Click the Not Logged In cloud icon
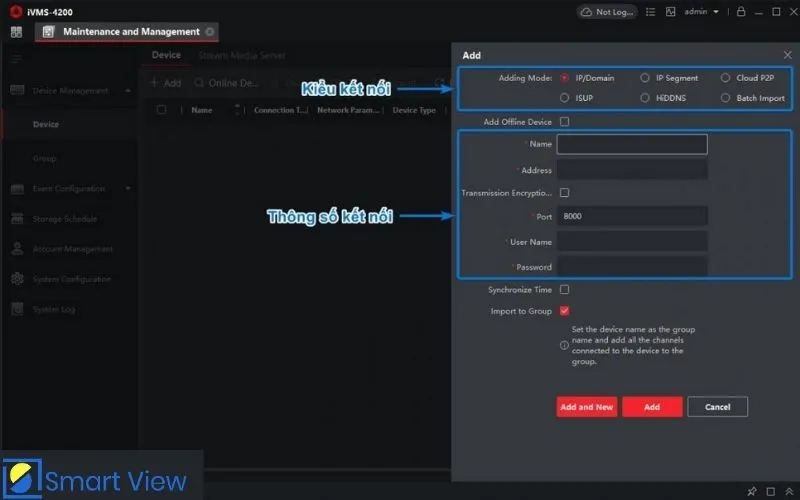 tap(607, 12)
